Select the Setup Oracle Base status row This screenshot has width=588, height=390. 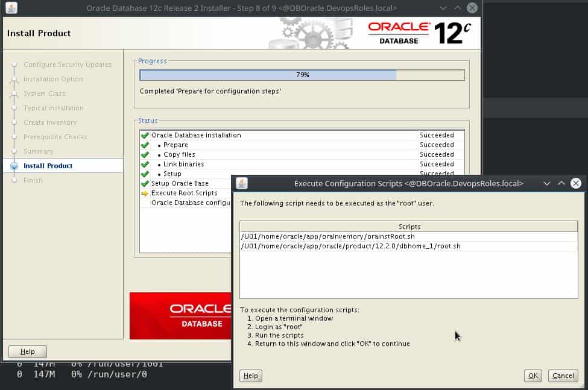[x=186, y=184]
